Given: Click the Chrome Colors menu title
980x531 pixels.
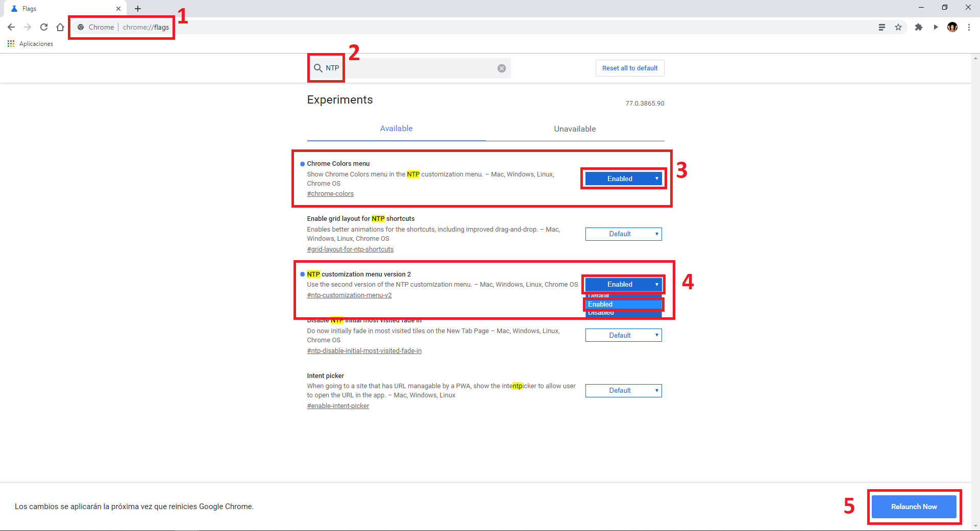Looking at the screenshot, I should (x=338, y=164).
